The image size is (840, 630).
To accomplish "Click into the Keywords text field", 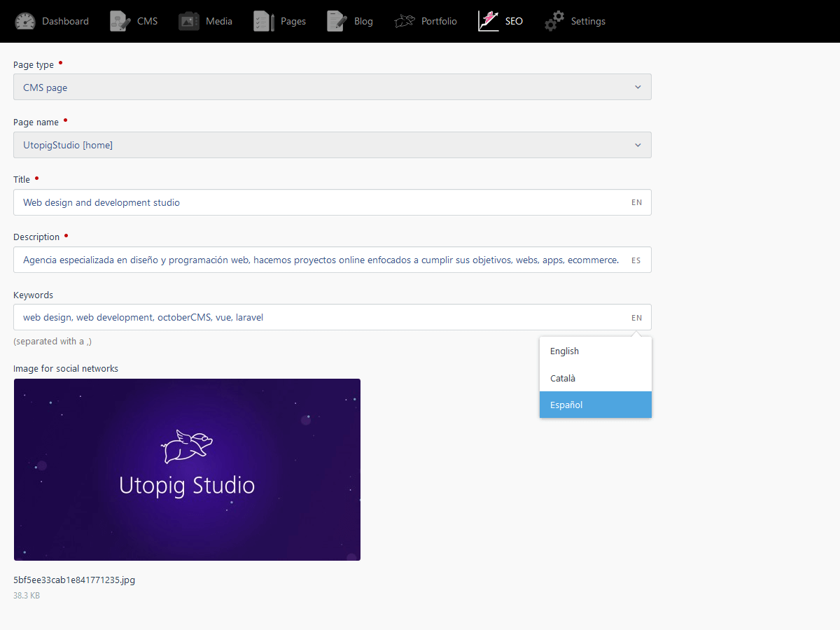I will 332,317.
